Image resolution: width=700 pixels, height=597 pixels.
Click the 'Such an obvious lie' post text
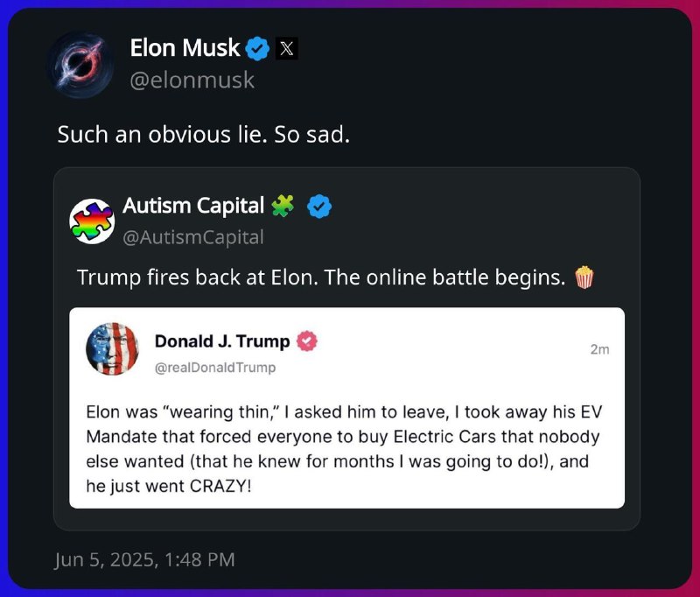(x=204, y=135)
